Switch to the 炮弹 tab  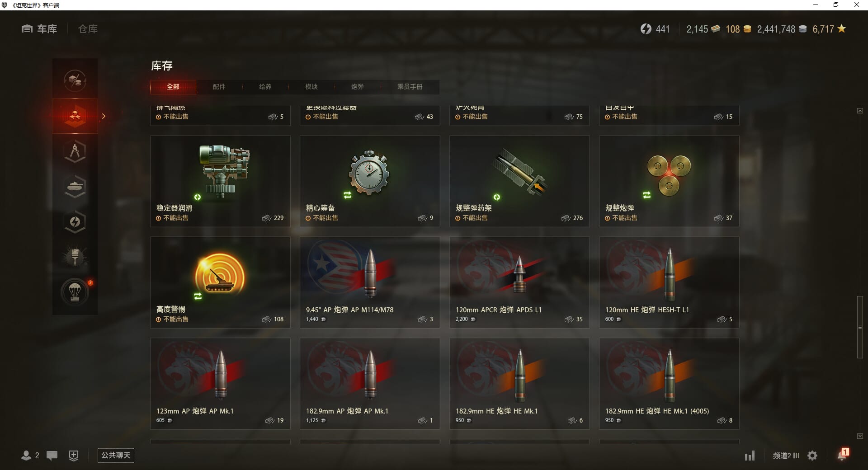(357, 87)
